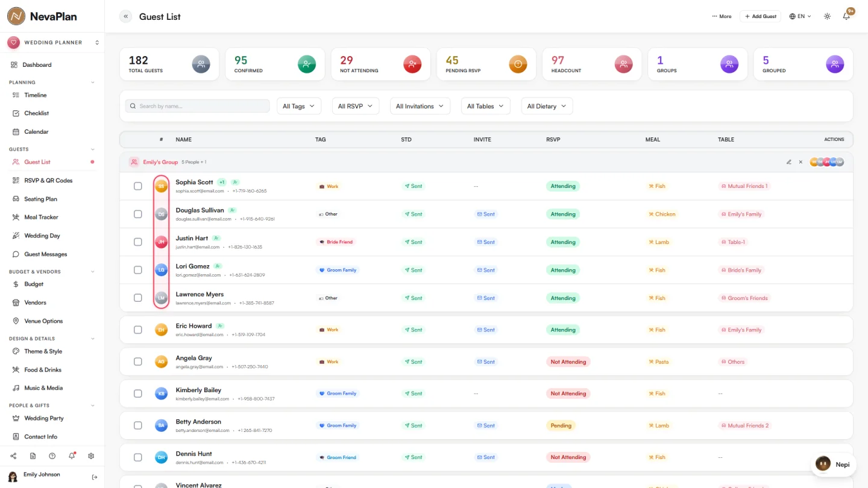Select the checkbox for Sophia Scott
Viewport: 868px width, 488px height.
[138, 186]
